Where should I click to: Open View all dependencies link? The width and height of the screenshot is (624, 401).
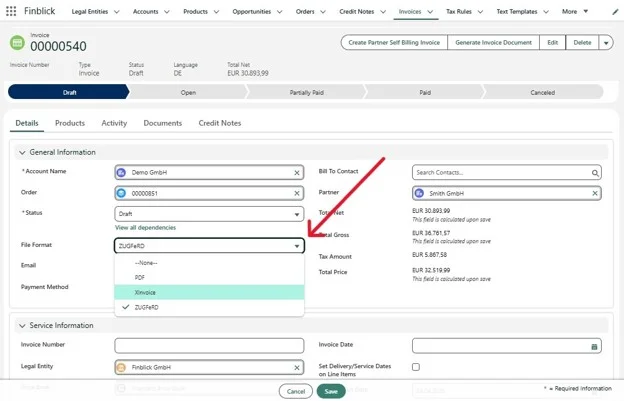pos(145,228)
